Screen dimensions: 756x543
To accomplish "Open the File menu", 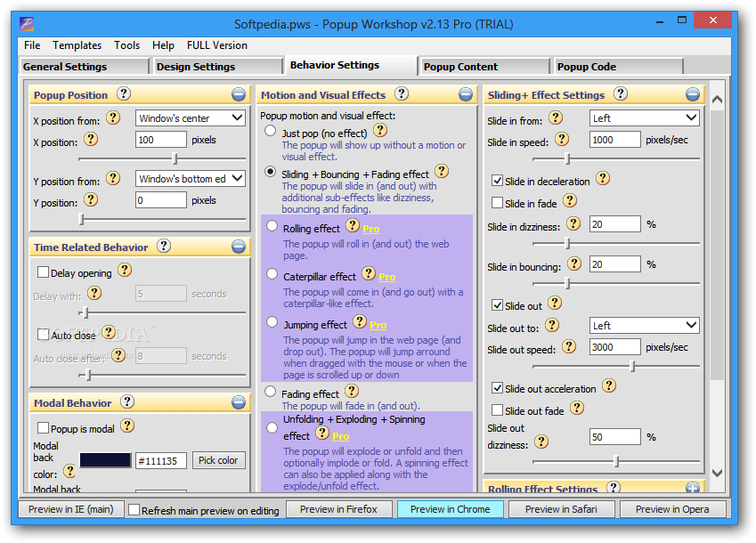I will pyautogui.click(x=32, y=45).
